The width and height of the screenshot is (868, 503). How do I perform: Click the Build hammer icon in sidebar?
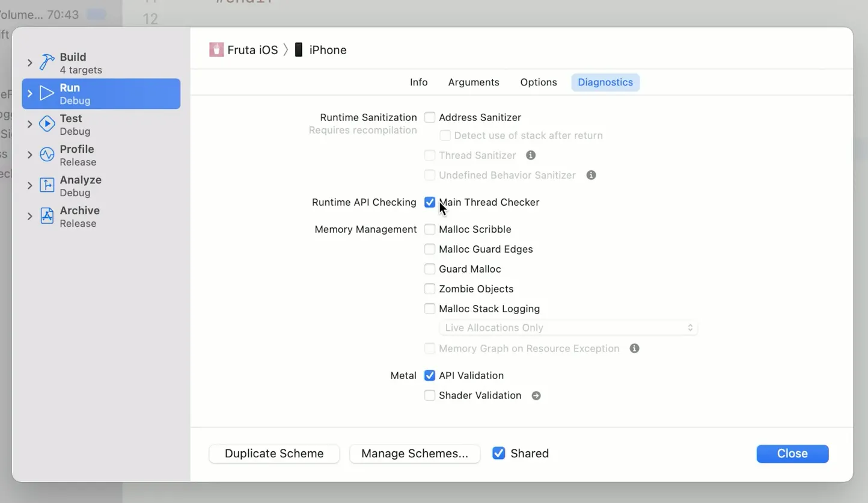coord(47,63)
